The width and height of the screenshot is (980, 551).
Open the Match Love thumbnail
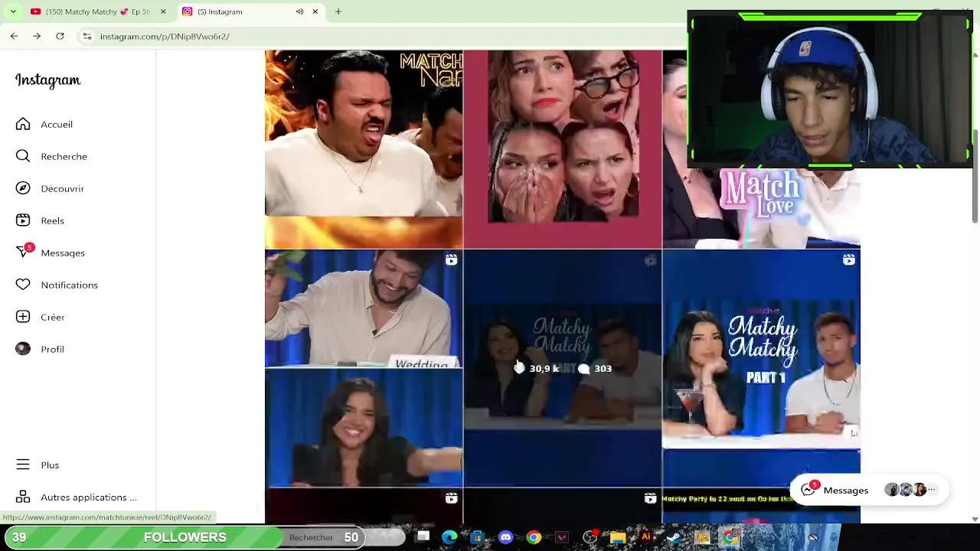761,207
